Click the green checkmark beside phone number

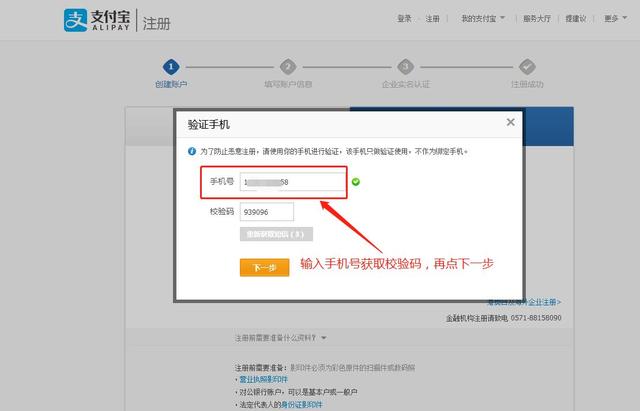356,182
